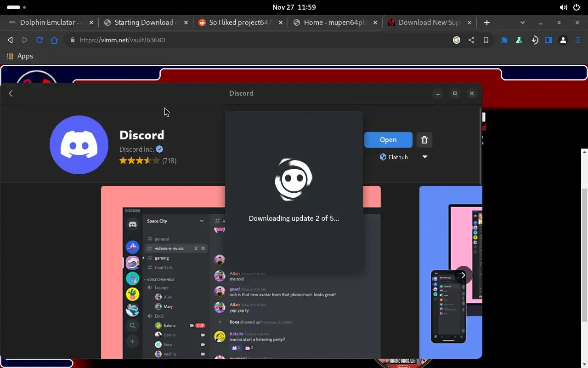Screen dimensions: 588x368
Task: Open the browser main menu
Action: coord(578,40)
